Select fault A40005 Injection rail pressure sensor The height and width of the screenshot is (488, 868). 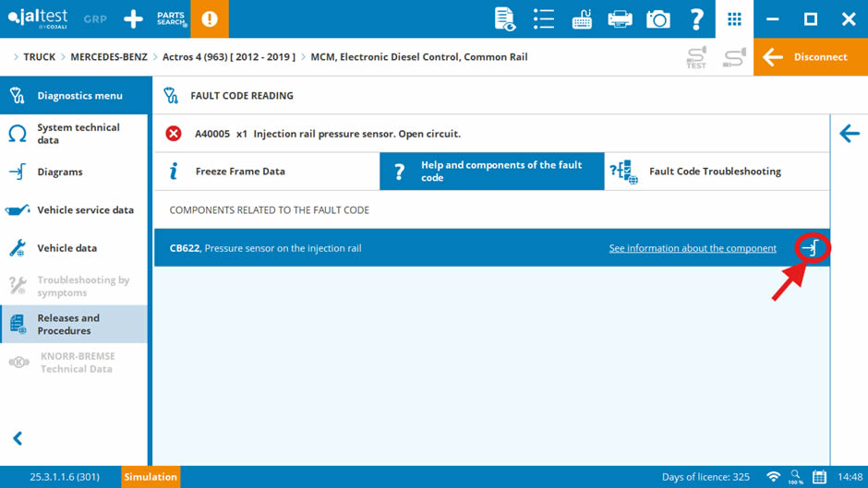(491, 134)
